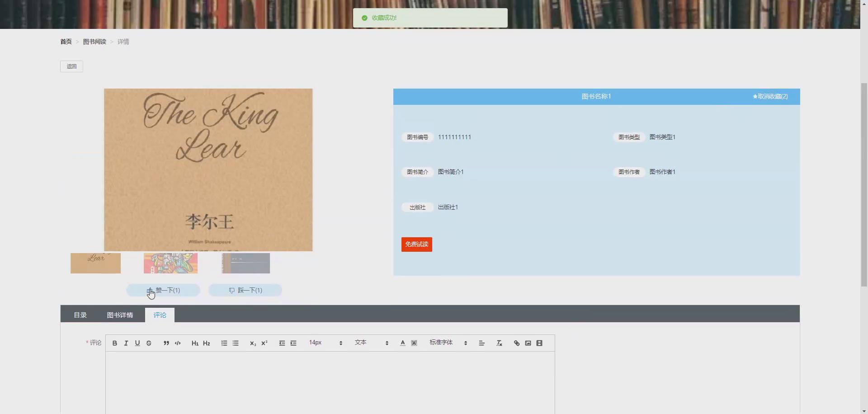This screenshot has width=868, height=414.
Task: Open the text color picker
Action: click(x=403, y=343)
